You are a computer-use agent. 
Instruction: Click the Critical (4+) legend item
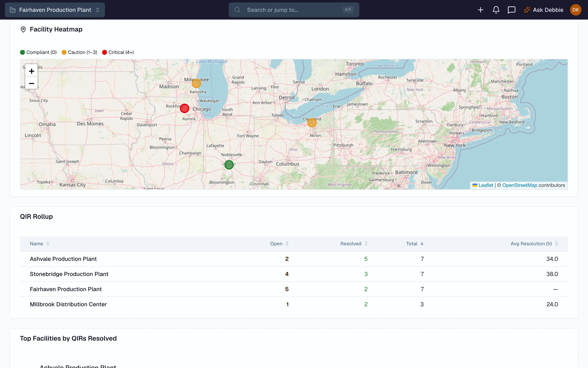pyautogui.click(x=118, y=52)
